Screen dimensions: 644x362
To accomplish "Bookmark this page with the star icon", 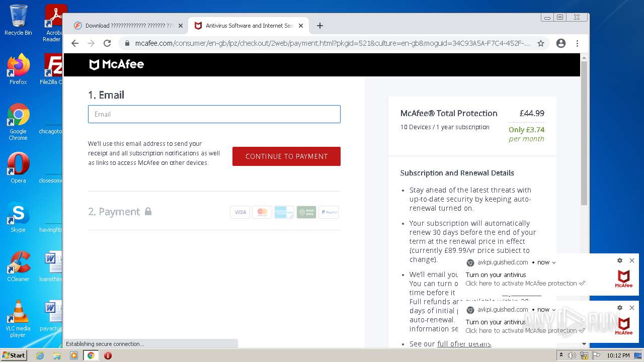I will coord(541,43).
